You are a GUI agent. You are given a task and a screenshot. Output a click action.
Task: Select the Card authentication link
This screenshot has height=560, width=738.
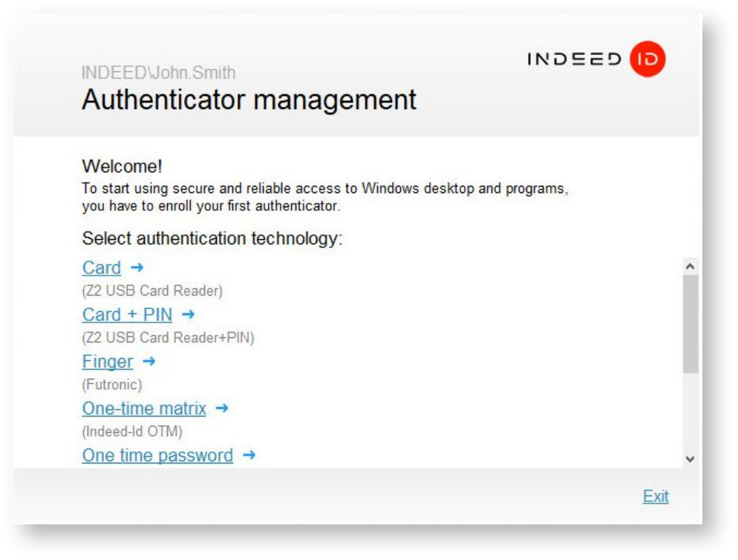point(101,268)
